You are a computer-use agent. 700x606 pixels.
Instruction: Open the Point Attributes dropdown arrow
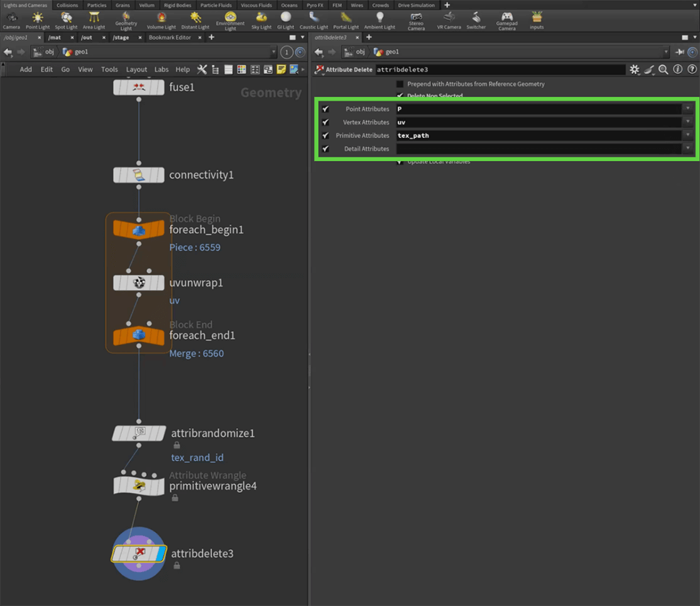(688, 109)
